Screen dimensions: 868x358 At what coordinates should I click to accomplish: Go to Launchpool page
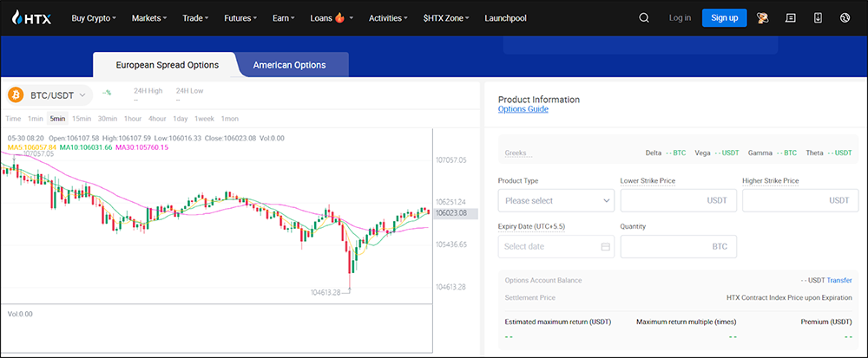click(505, 17)
